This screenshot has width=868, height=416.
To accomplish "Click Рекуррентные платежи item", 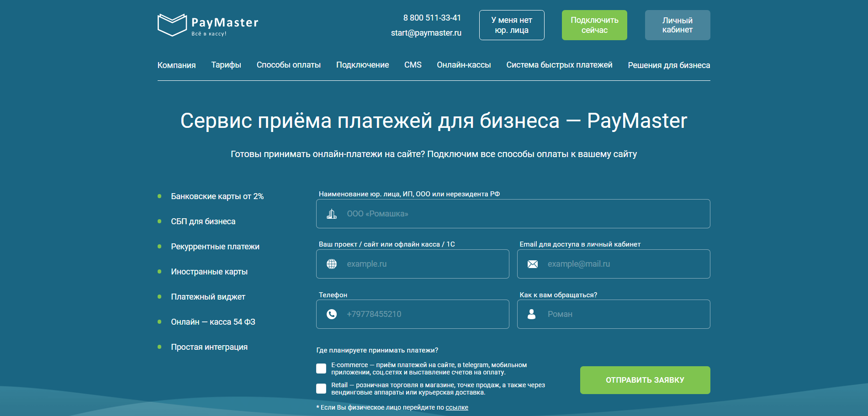I will [215, 247].
